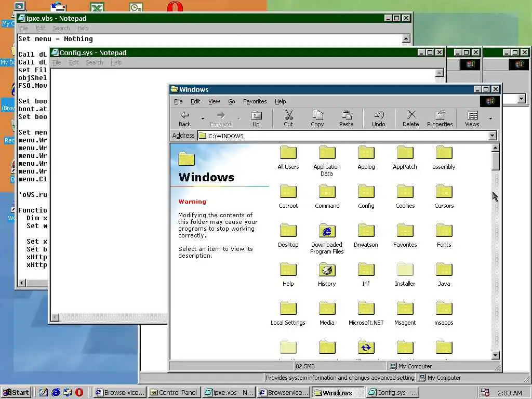Screen dimensions: 532x399
Task: Select the Msagent folder
Action: (x=405, y=314)
